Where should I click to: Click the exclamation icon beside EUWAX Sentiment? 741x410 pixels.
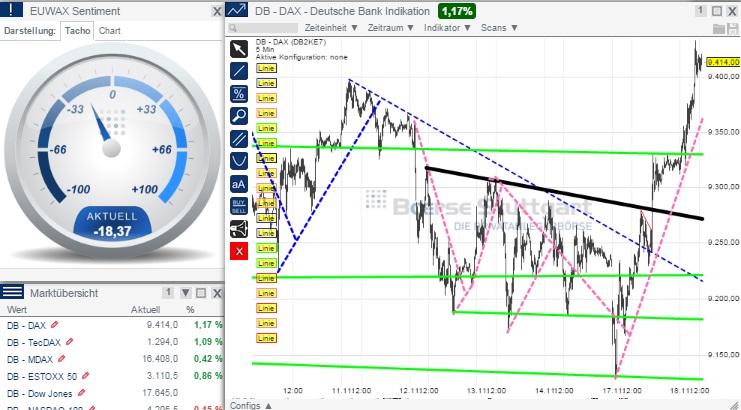click(11, 10)
